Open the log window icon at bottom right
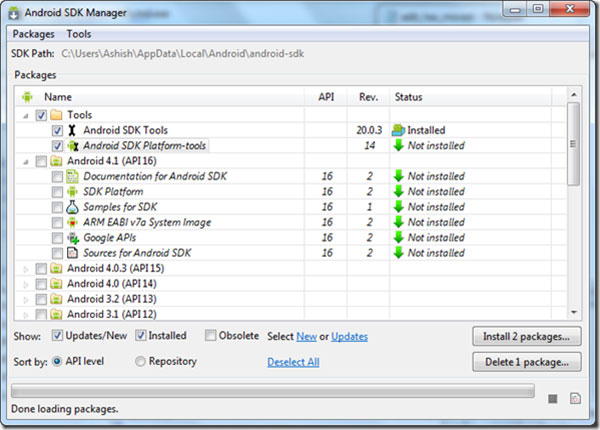This screenshot has width=600, height=430. coord(575,399)
